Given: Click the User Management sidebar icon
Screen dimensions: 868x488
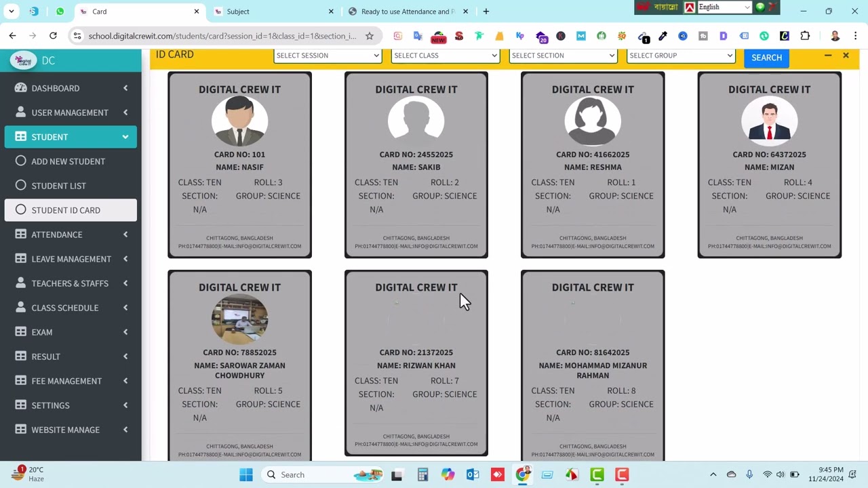Looking at the screenshot, I should pyautogui.click(x=20, y=113).
